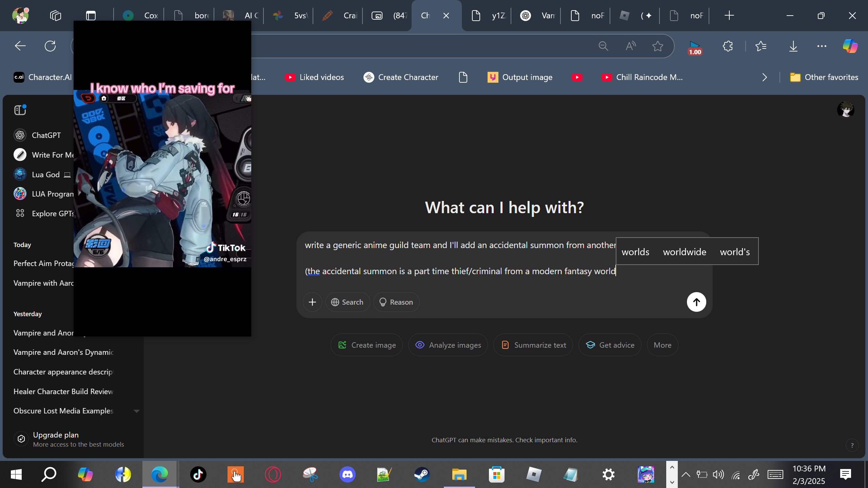Open the volume control in system tray

pyautogui.click(x=718, y=474)
